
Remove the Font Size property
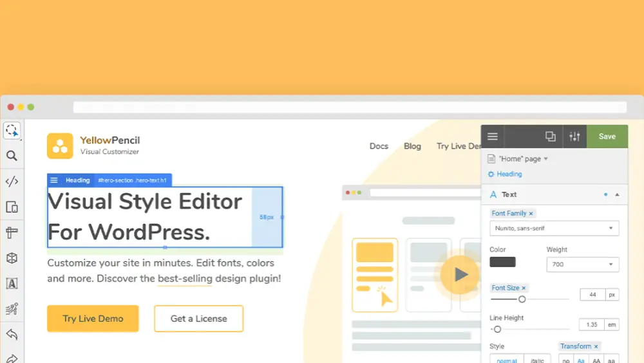(x=524, y=288)
